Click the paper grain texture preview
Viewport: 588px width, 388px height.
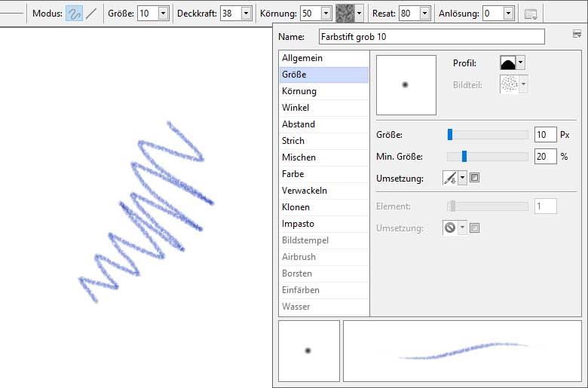(x=345, y=14)
